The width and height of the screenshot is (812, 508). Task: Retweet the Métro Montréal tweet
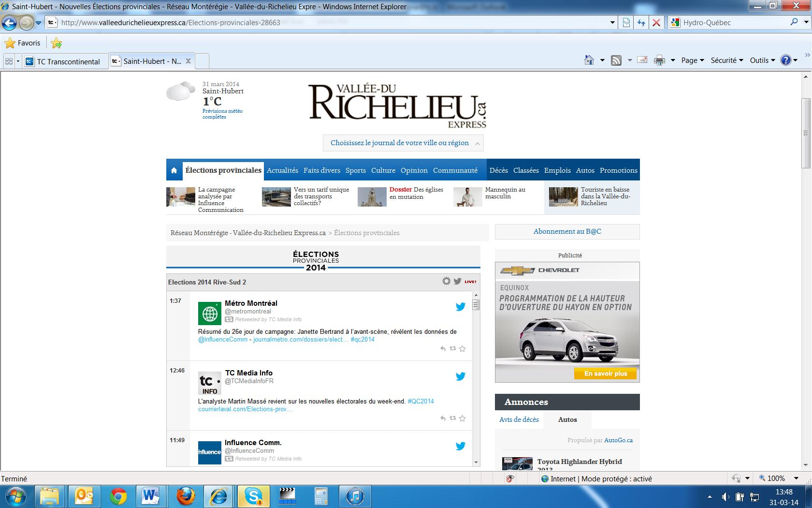coord(453,348)
